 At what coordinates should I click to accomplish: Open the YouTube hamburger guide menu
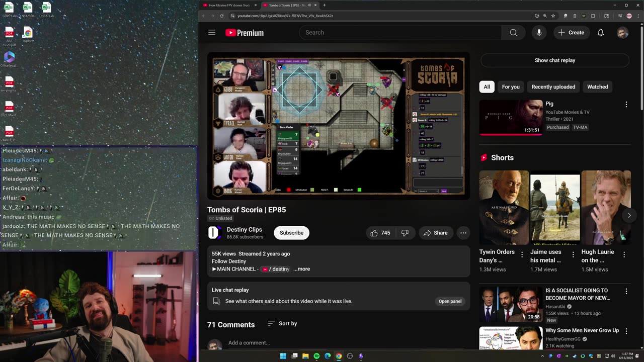click(x=212, y=33)
